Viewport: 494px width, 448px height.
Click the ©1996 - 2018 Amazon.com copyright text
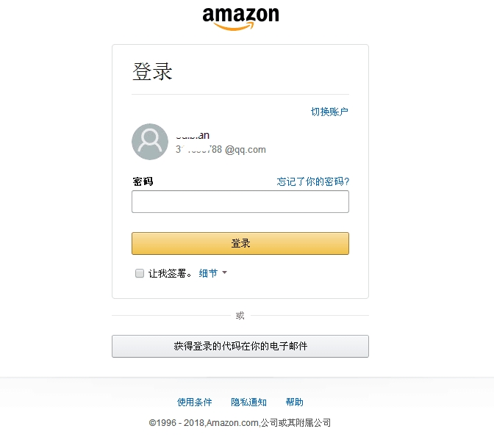(240, 423)
